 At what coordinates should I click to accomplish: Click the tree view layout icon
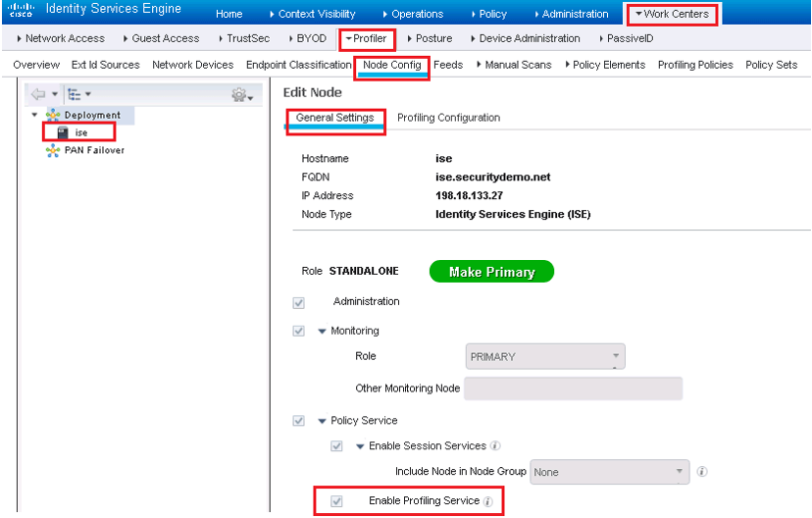75,94
